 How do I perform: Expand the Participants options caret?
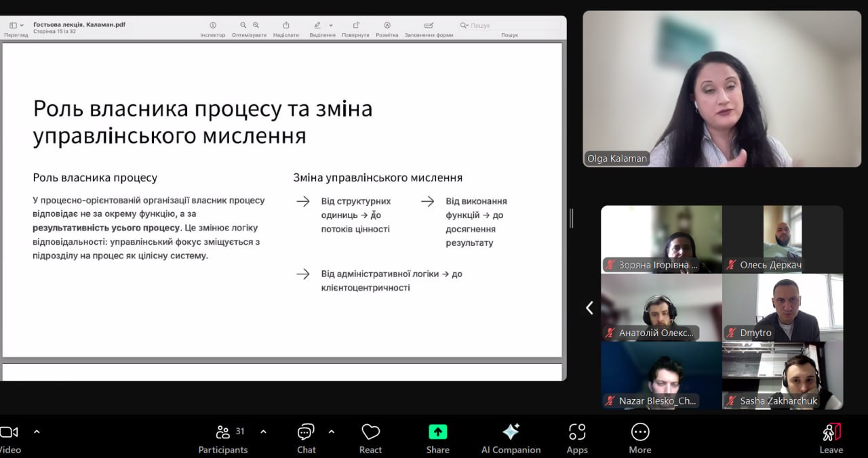pyautogui.click(x=263, y=432)
